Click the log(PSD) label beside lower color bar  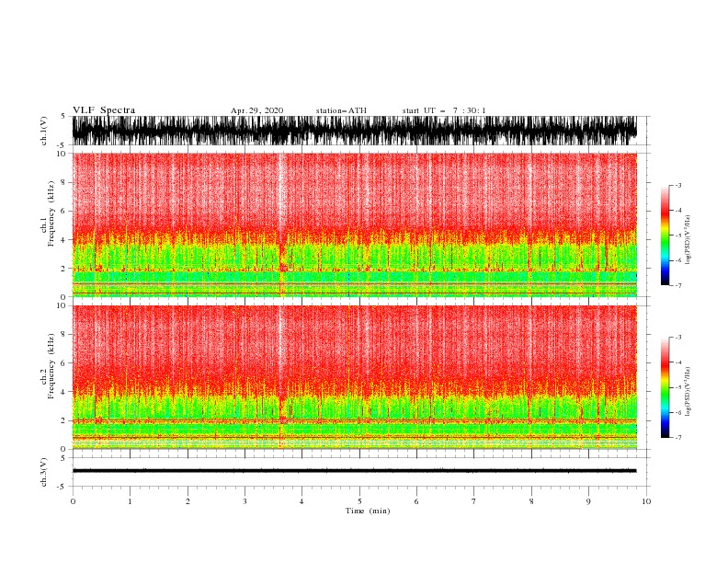click(x=688, y=391)
